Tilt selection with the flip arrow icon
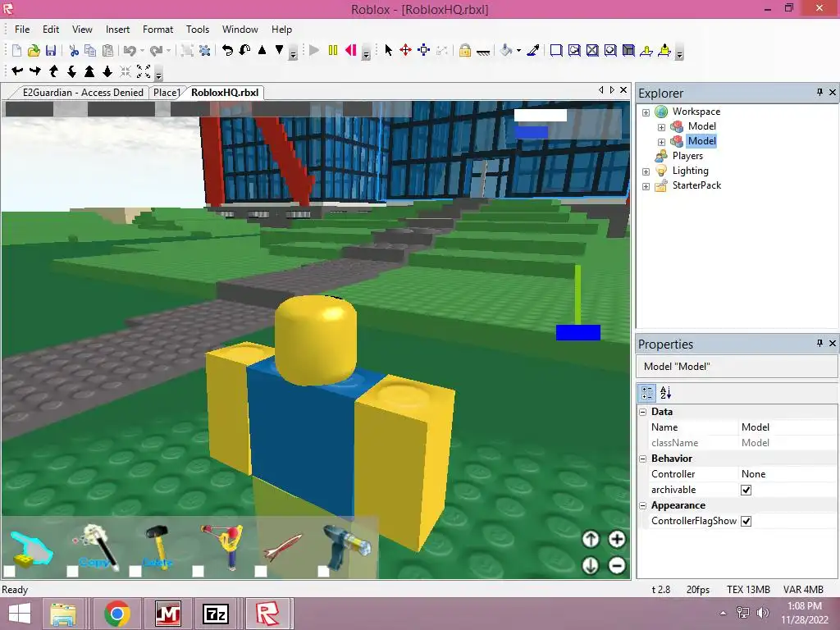 tap(244, 50)
